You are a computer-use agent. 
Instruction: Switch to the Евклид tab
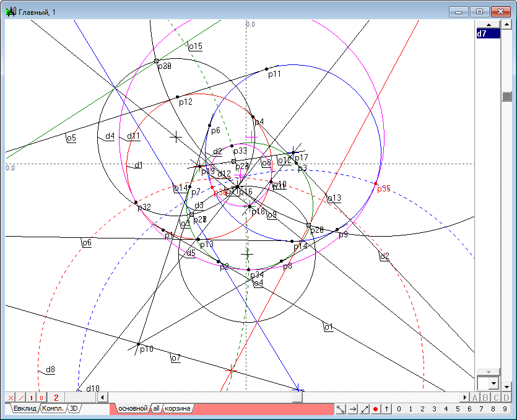click(25, 408)
